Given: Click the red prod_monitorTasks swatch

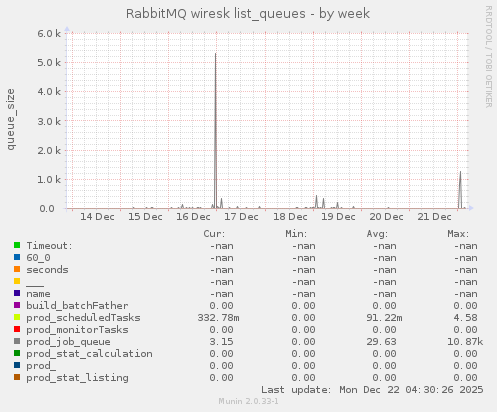Looking at the screenshot, I should pos(17,329).
